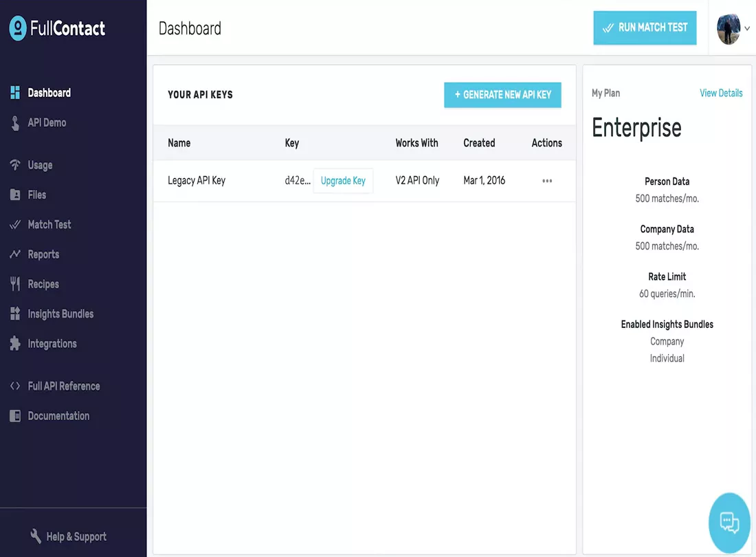
Task: Click the FullContact logo icon
Action: 18,28
